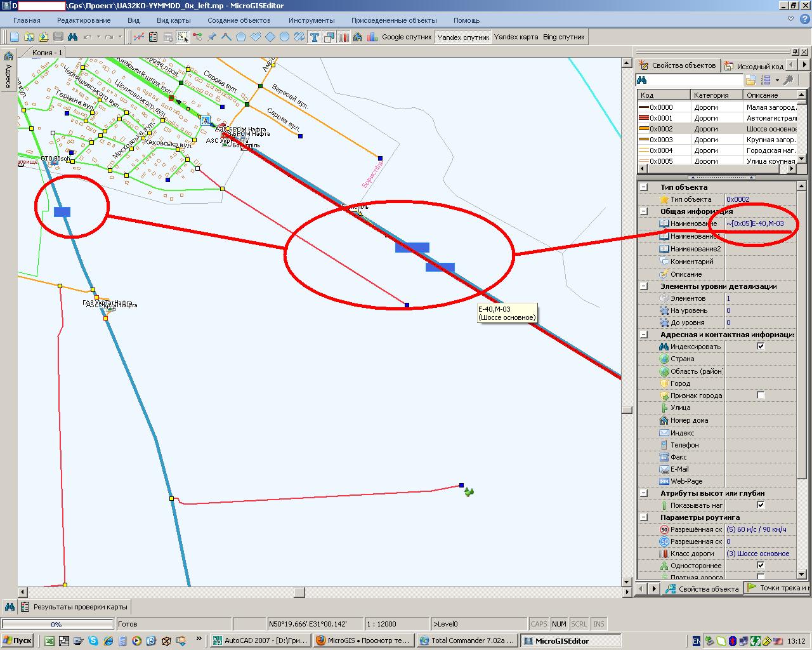
Task: Click the binoculars search icon in main toolbar
Action: (72, 37)
